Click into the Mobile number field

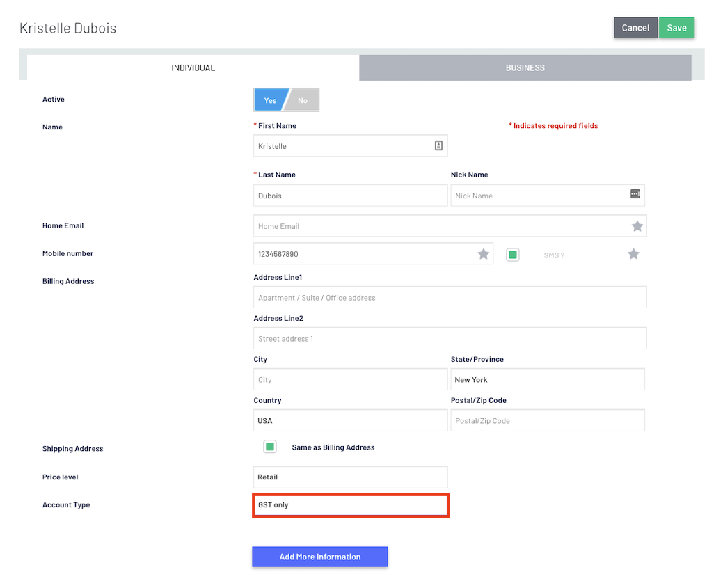point(373,254)
